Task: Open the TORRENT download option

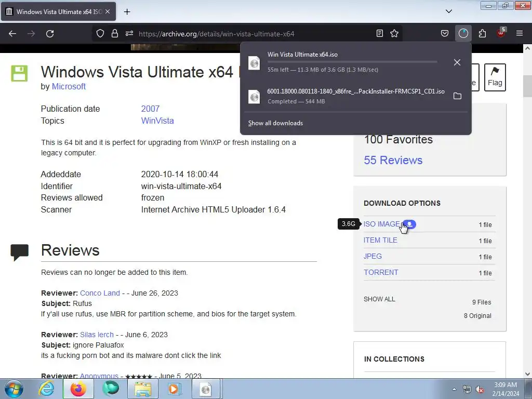Action: (381, 272)
